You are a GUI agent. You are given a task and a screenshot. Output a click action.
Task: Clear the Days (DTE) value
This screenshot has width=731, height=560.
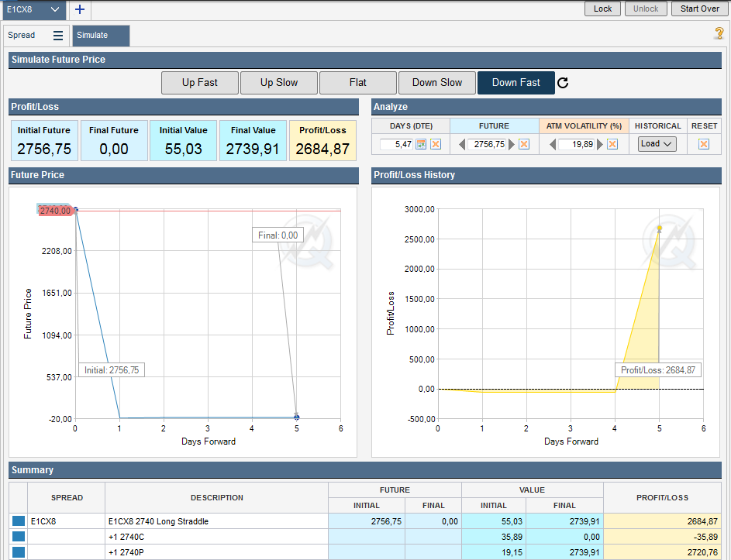pos(436,144)
